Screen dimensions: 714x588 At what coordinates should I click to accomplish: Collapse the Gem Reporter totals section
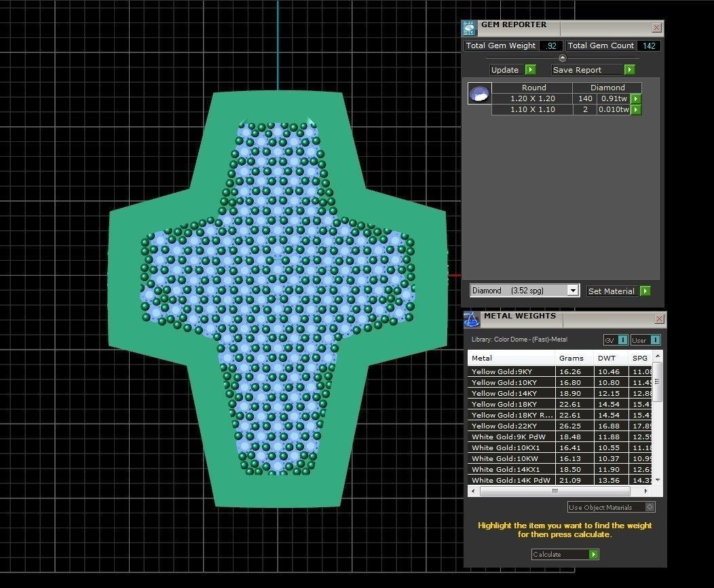click(563, 58)
